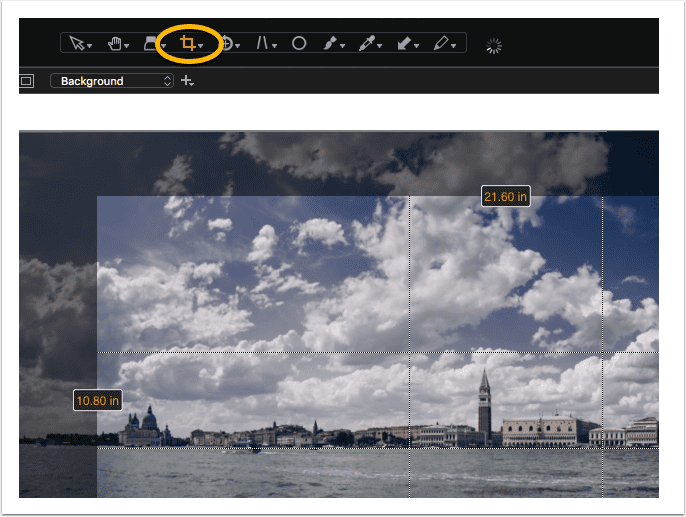686x517 pixels.
Task: Select the Apply Adjustments arrow tool
Action: click(x=403, y=43)
